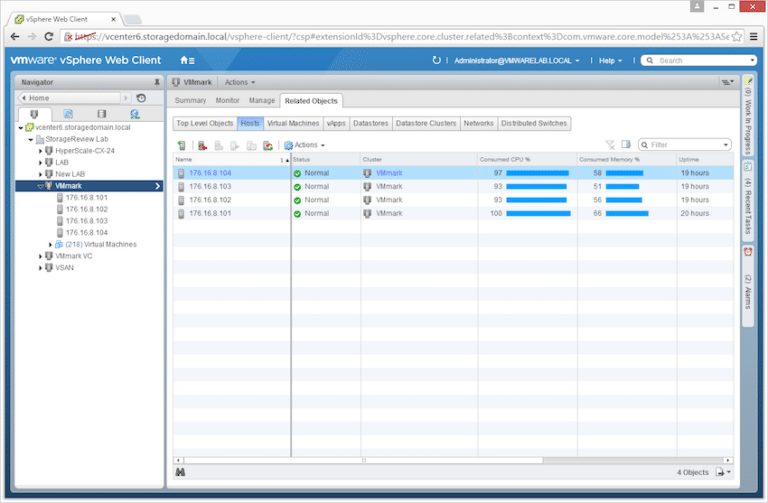Image resolution: width=768 pixels, height=503 pixels.
Task: Select host 176.16.8.103 in navigator tree
Action: [87, 221]
